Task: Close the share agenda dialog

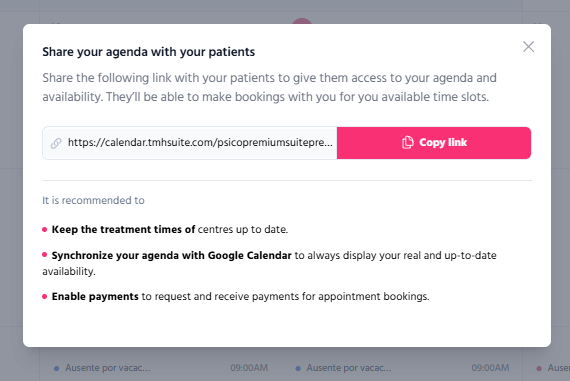Action: (x=528, y=47)
